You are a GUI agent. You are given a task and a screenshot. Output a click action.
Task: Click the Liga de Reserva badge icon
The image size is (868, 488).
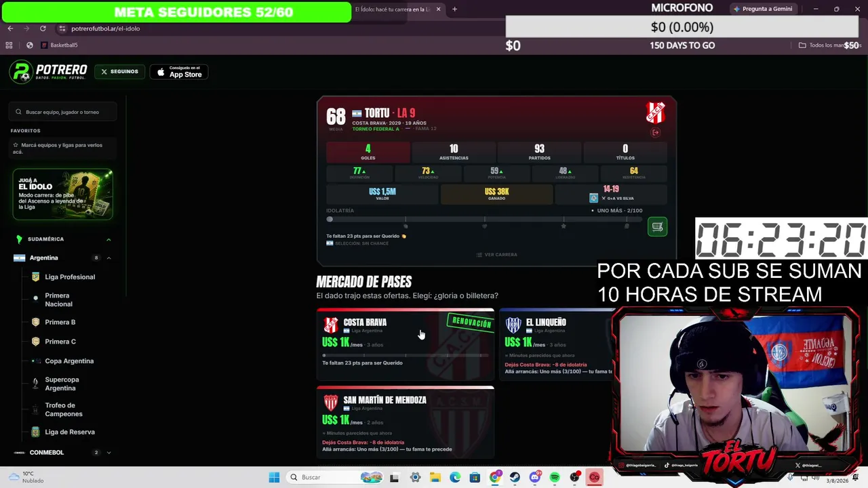click(35, 432)
